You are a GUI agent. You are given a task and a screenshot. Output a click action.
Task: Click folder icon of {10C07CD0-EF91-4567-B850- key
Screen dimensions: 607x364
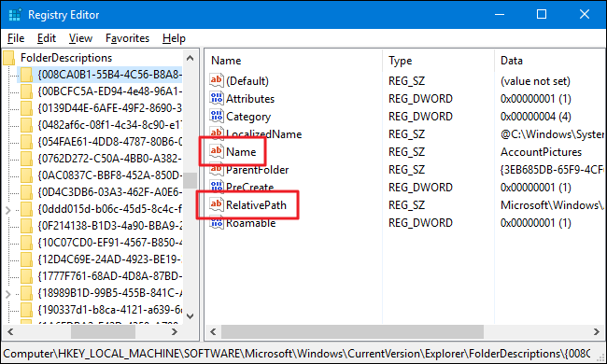point(26,243)
